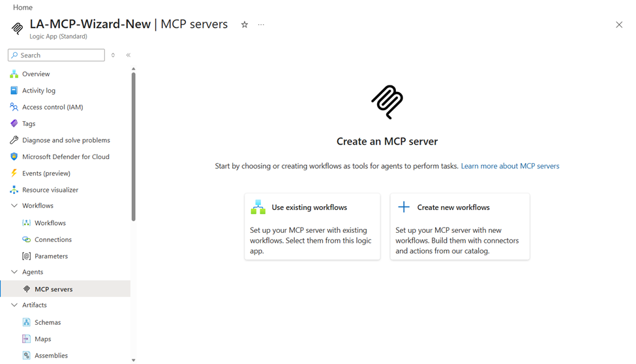Viewport: 636px width, 364px height.
Task: Open Diagnose and solve problems
Action: pos(65,140)
